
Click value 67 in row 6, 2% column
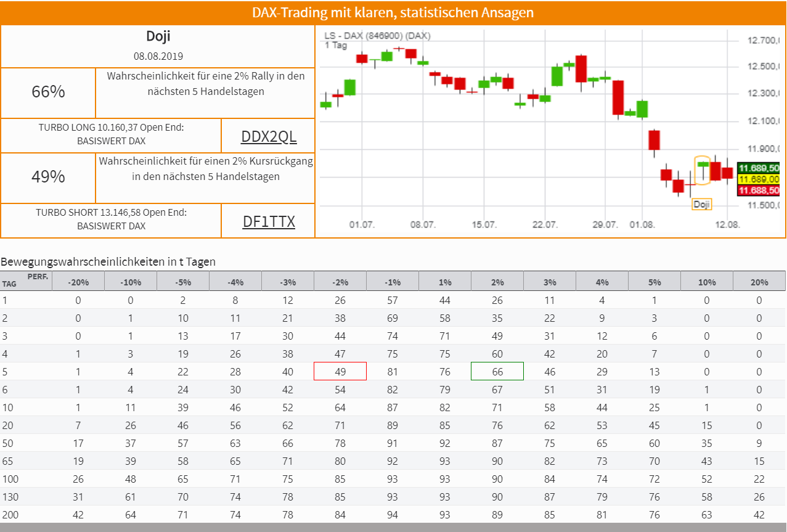point(497,390)
